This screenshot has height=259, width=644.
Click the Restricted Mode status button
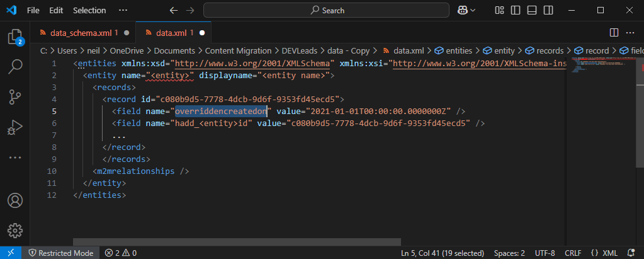click(x=62, y=253)
